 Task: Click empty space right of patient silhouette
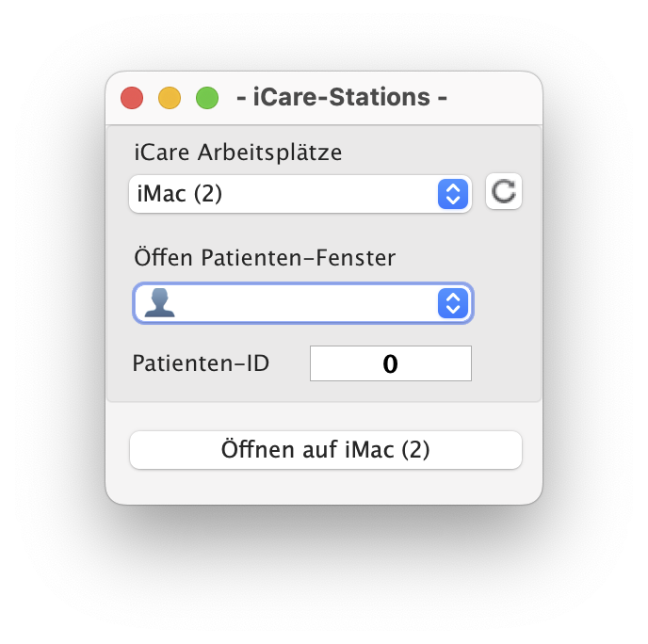(x=301, y=303)
